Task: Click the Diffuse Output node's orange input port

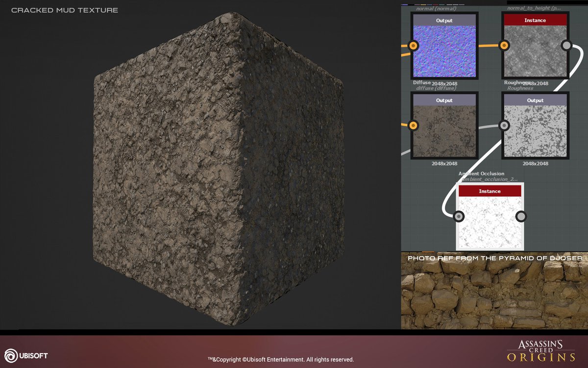Action: (x=413, y=126)
